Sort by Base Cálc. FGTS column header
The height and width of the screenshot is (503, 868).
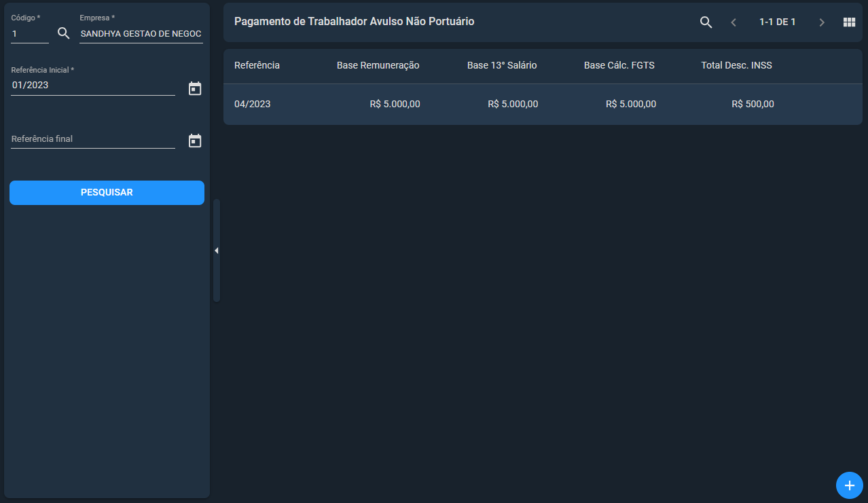point(619,66)
